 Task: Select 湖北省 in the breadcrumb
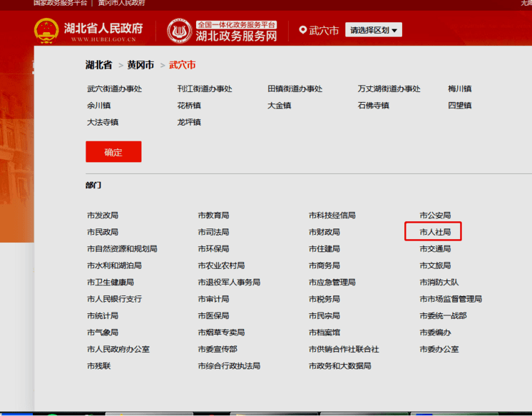[x=98, y=65]
